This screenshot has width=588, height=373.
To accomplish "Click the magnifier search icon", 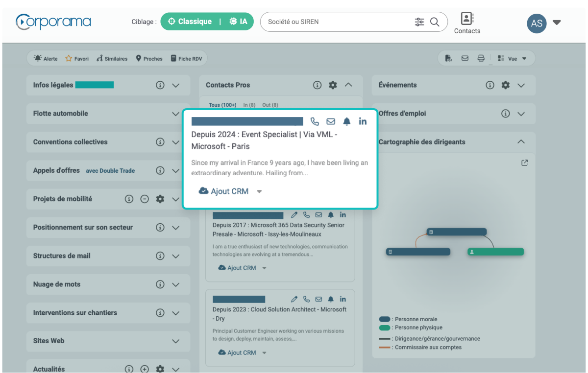I will pyautogui.click(x=435, y=22).
